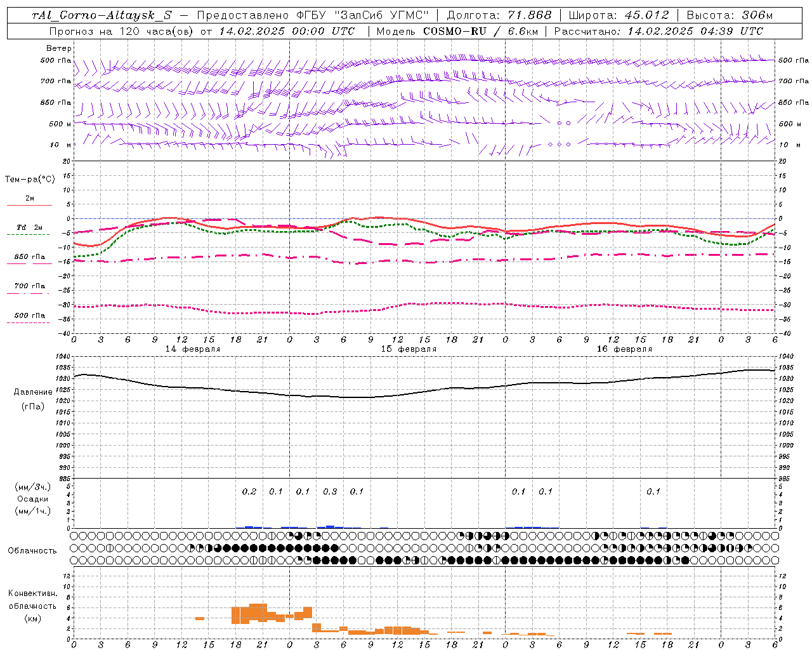Click the 500 м wind level label at left
This screenshot has height=650, width=812.
coord(60,124)
